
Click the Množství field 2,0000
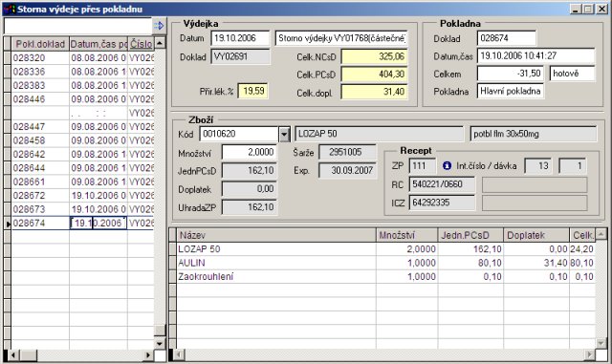[x=249, y=152]
